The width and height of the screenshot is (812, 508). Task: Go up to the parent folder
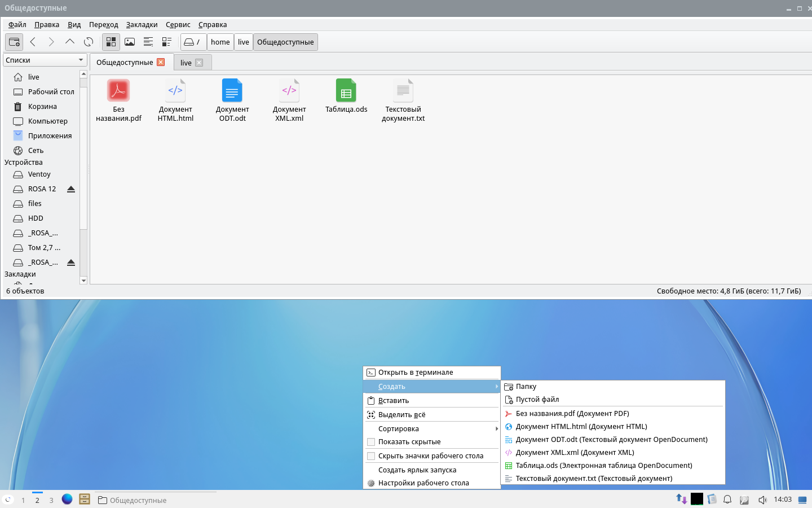70,42
